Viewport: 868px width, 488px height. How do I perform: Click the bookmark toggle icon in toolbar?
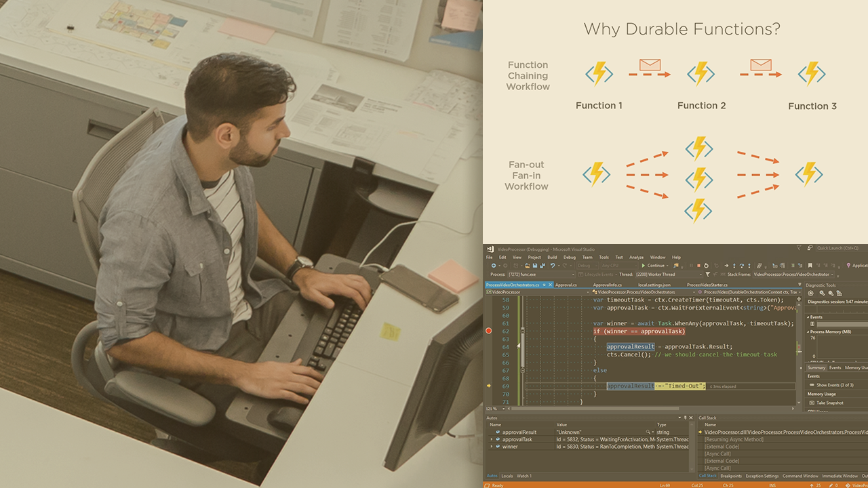(810, 266)
